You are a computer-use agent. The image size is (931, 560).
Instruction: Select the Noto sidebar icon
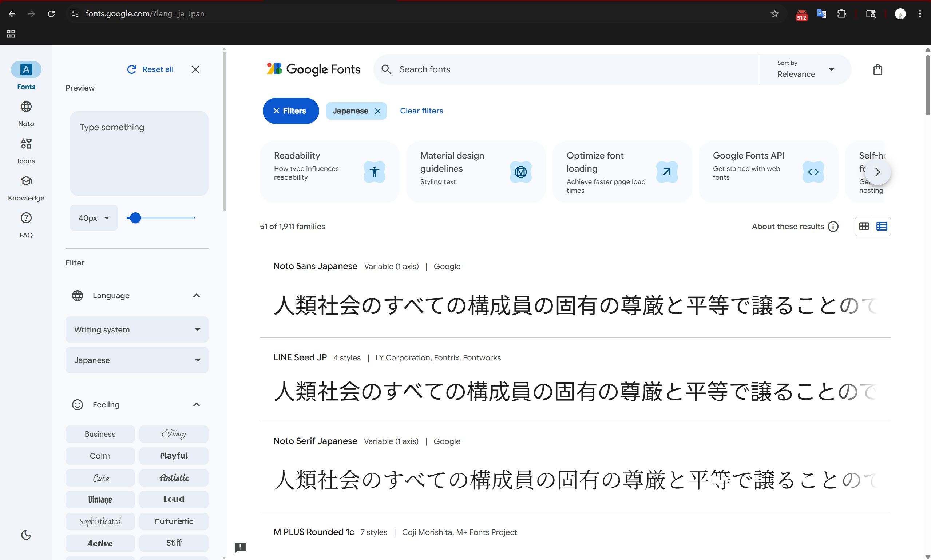coord(26,113)
